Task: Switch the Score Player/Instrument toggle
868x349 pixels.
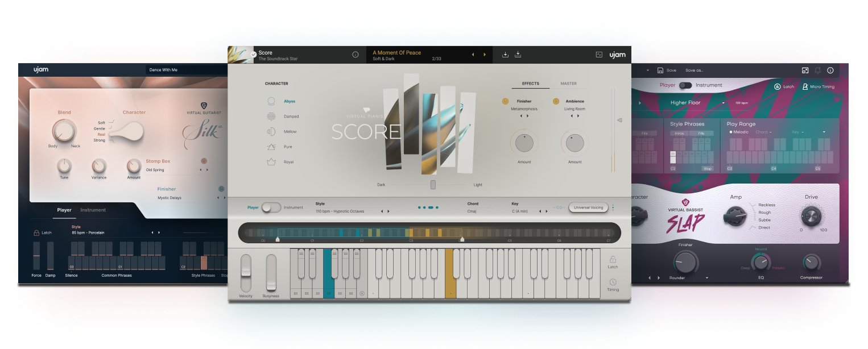Action: pos(271,207)
